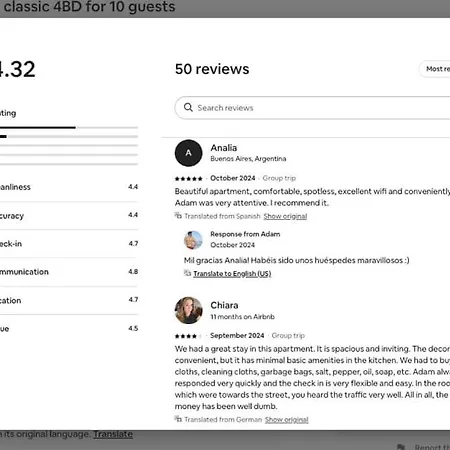The height and width of the screenshot is (450, 450).
Task: Click Chiara's four-star rating
Action: tap(186, 336)
